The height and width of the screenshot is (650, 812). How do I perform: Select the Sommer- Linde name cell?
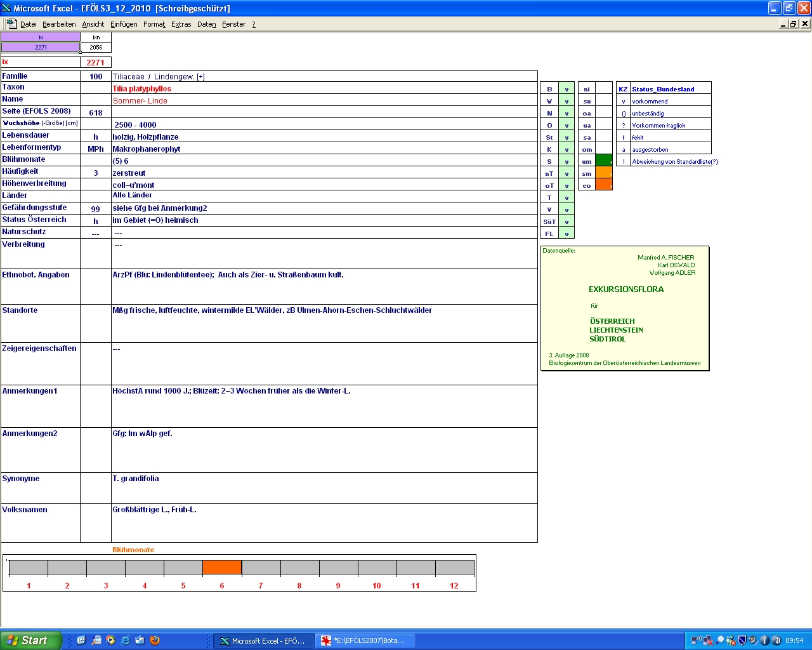324,100
